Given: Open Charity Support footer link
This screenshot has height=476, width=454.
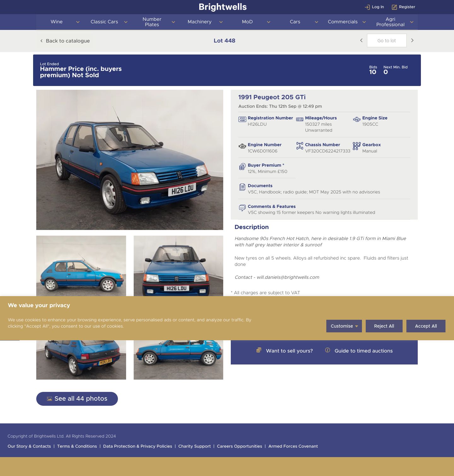Looking at the screenshot, I should (x=194, y=446).
